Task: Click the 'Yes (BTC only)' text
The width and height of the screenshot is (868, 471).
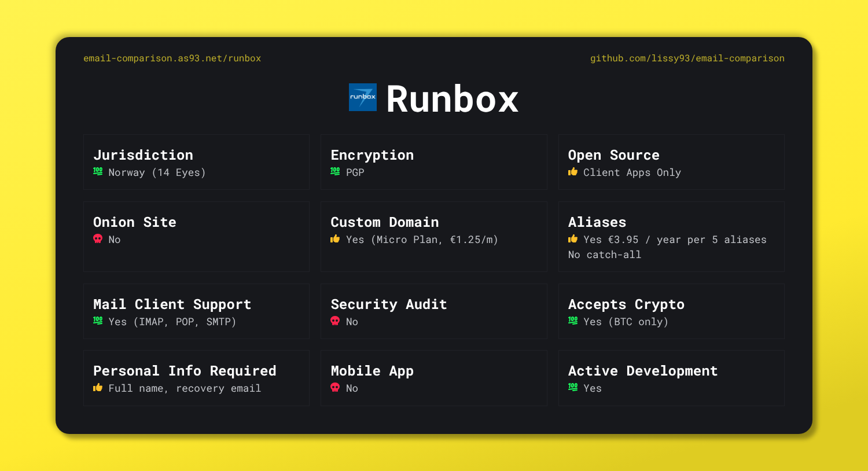Action: tap(626, 322)
